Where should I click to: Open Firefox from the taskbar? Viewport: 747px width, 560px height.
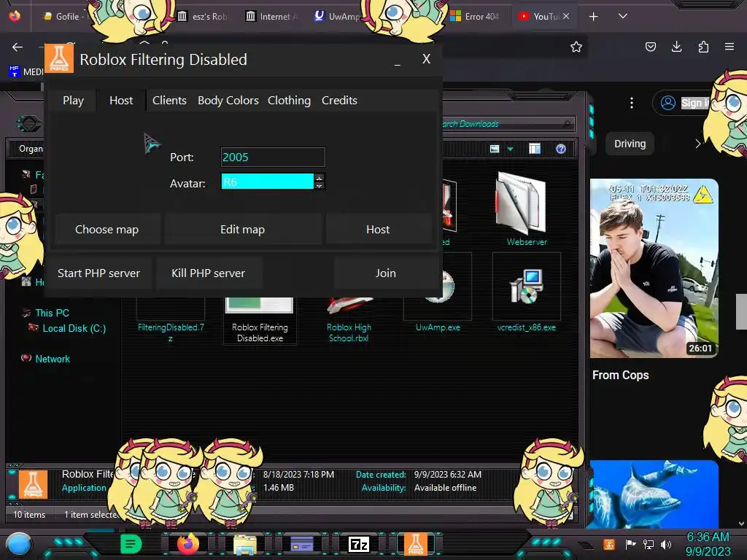(x=187, y=544)
